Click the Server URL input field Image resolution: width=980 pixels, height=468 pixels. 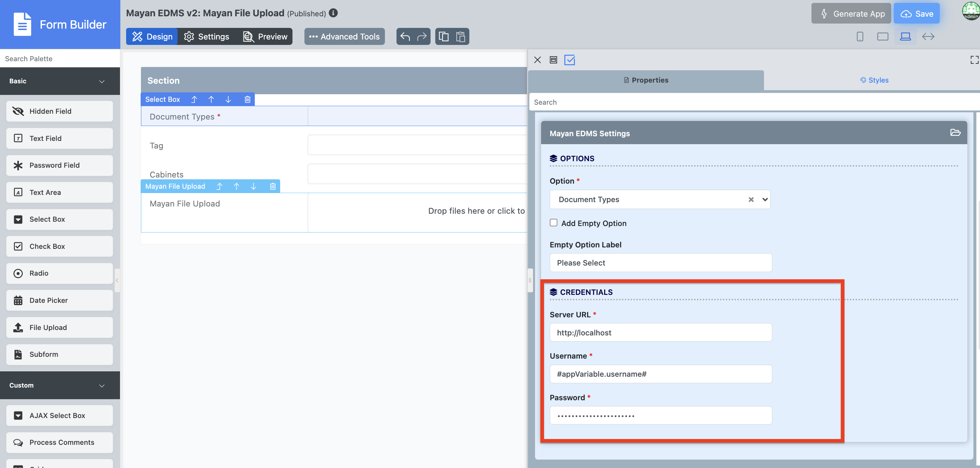[660, 333]
